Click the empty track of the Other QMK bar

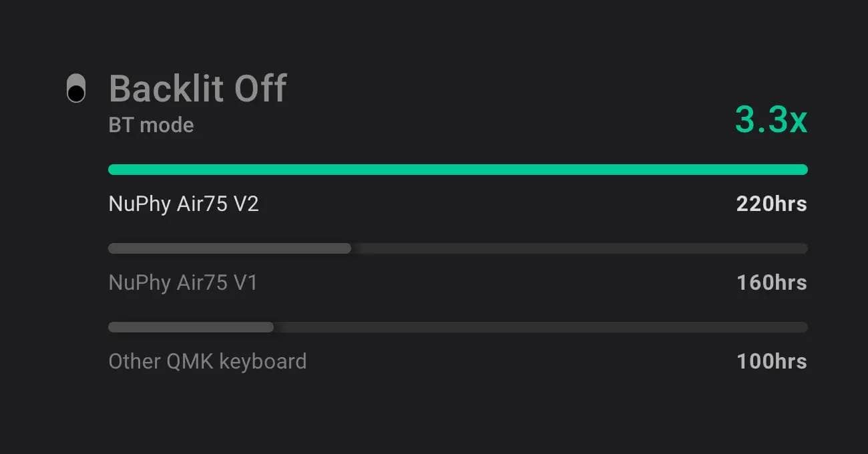541,327
